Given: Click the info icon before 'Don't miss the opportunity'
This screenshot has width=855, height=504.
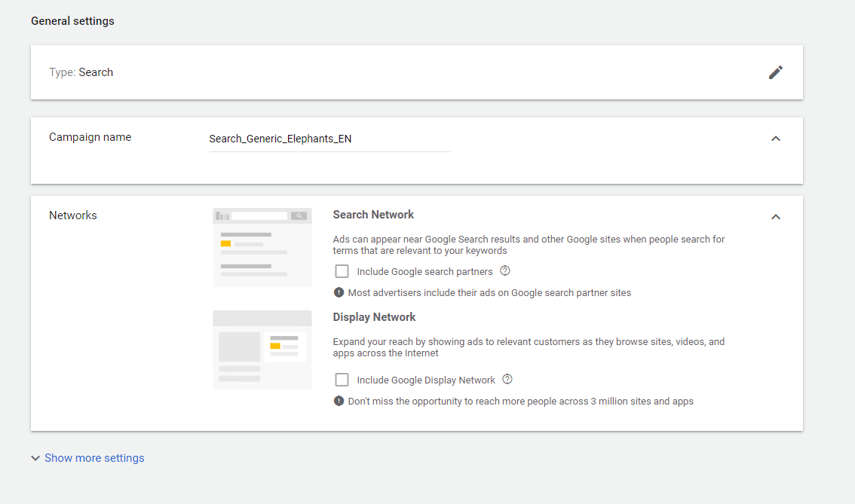Looking at the screenshot, I should (339, 401).
